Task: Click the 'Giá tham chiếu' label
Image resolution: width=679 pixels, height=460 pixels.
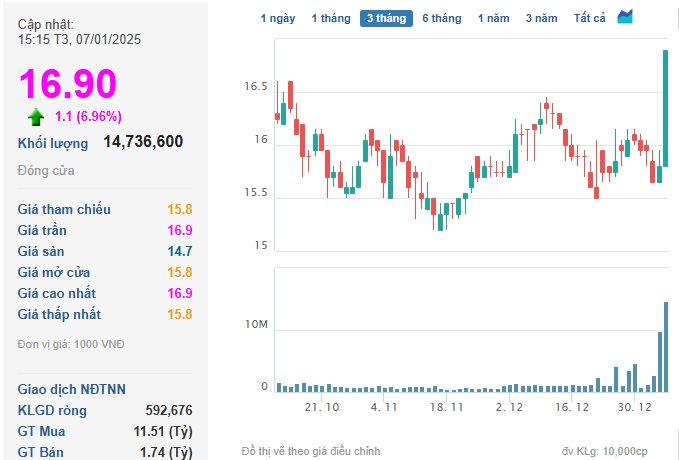Action: point(64,209)
